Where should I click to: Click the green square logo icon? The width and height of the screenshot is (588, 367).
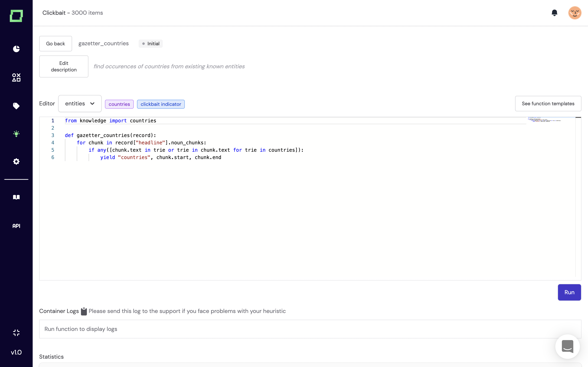(16, 16)
